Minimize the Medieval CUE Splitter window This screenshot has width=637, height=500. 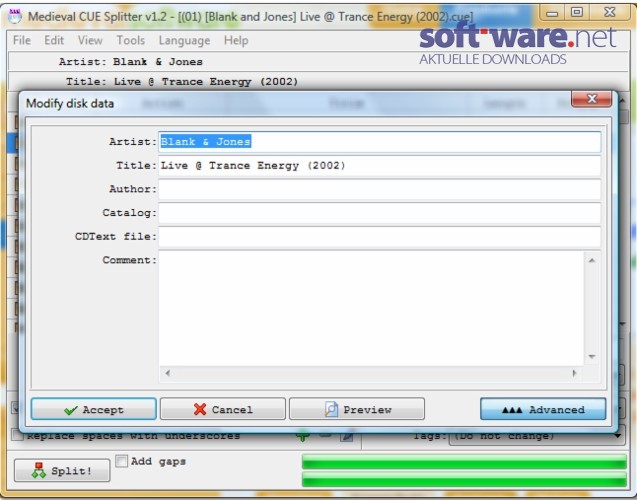[x=552, y=12]
